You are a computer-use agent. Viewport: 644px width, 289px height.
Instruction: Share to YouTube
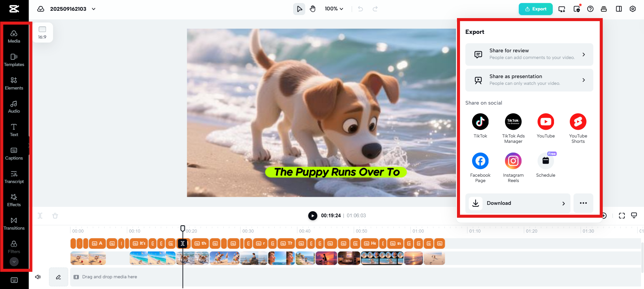[x=546, y=126]
